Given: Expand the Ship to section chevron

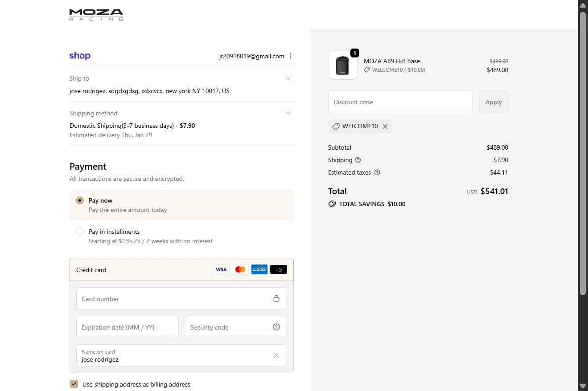Looking at the screenshot, I should (288, 78).
